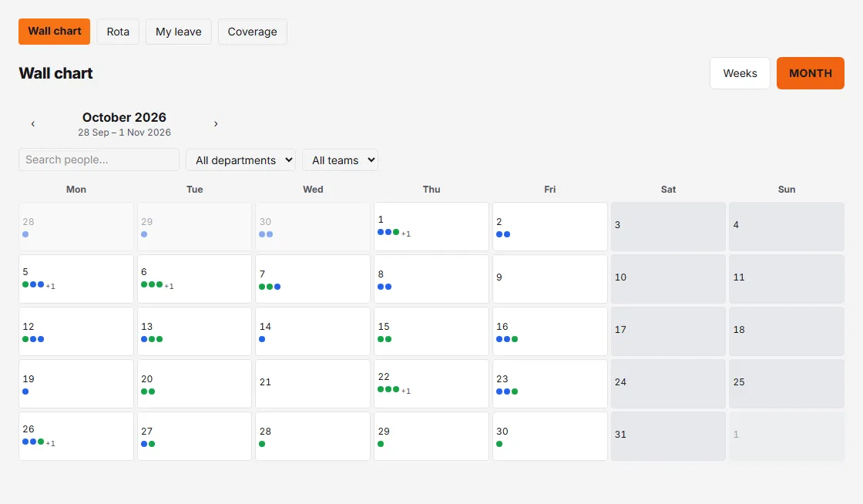Select Saturday October 31 cell
Image resolution: width=863 pixels, height=504 pixels.
668,436
